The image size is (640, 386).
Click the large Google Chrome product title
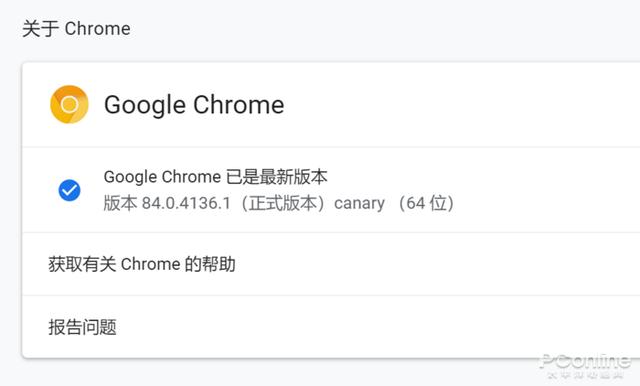click(x=194, y=105)
